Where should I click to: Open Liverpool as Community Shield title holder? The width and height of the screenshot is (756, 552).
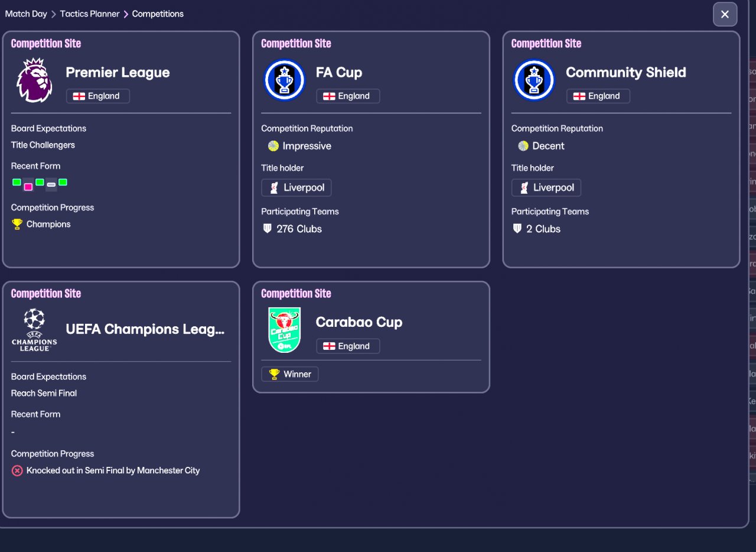pyautogui.click(x=546, y=188)
